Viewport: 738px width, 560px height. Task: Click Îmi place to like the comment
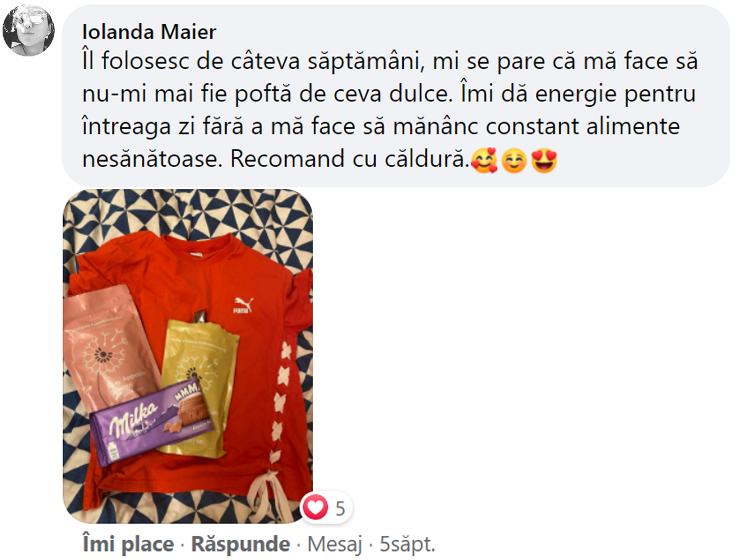[x=128, y=544]
